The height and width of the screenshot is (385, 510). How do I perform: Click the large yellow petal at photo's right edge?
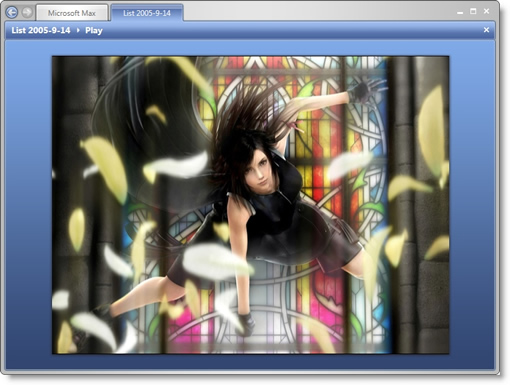[x=431, y=131]
